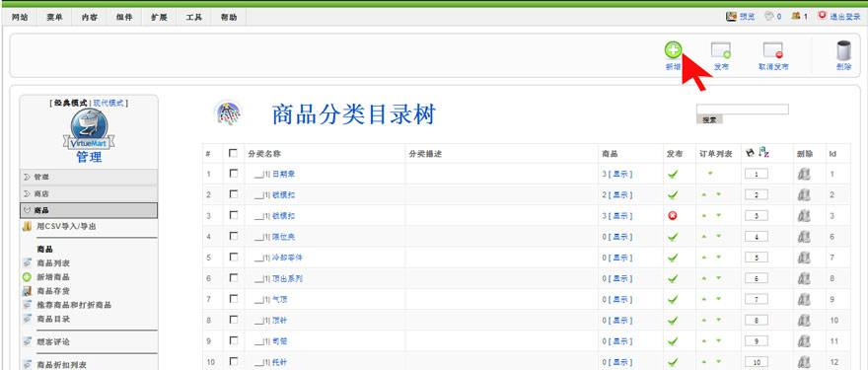Collapse the 商品 section in sidebar

click(x=89, y=210)
